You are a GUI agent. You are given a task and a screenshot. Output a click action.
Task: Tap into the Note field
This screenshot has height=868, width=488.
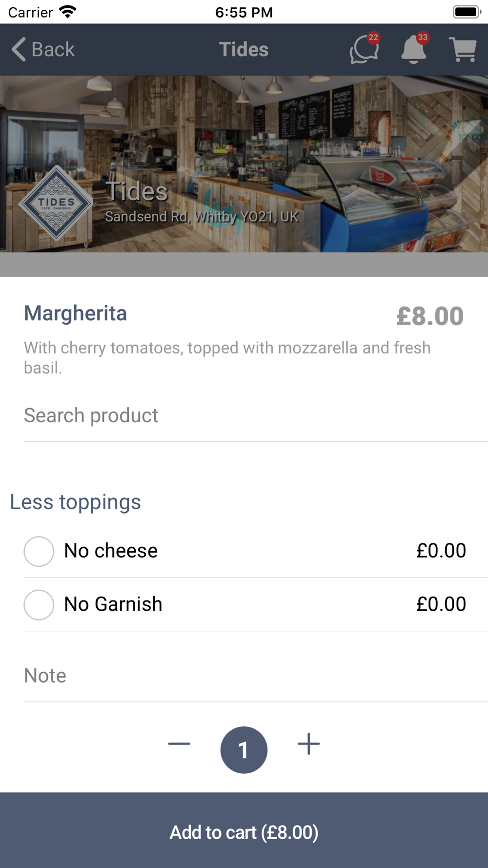(x=244, y=676)
